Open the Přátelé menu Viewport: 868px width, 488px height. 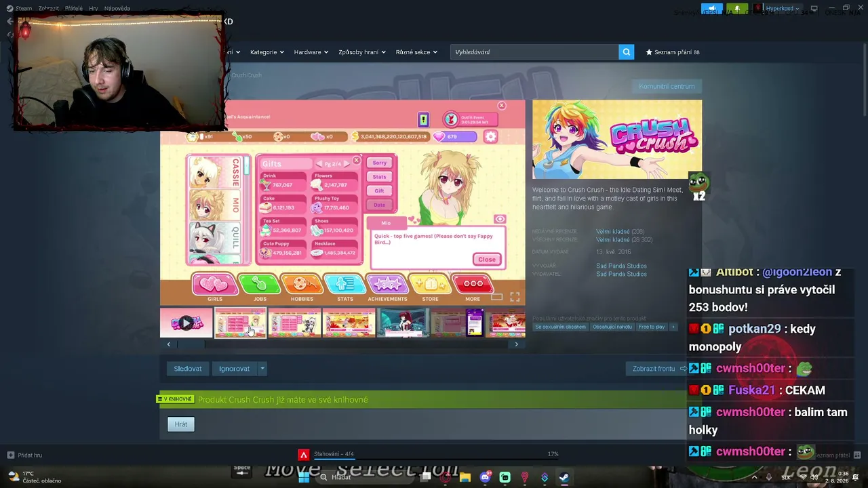(x=74, y=9)
